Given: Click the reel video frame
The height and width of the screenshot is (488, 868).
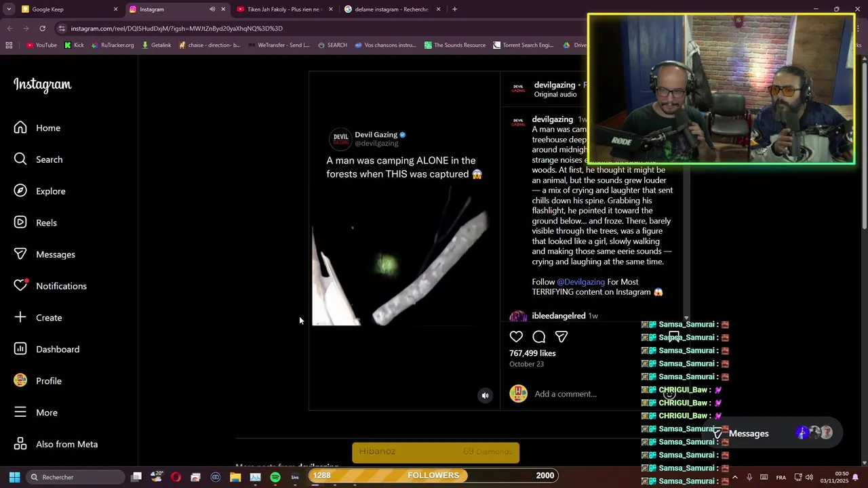Looking at the screenshot, I should 404,241.
